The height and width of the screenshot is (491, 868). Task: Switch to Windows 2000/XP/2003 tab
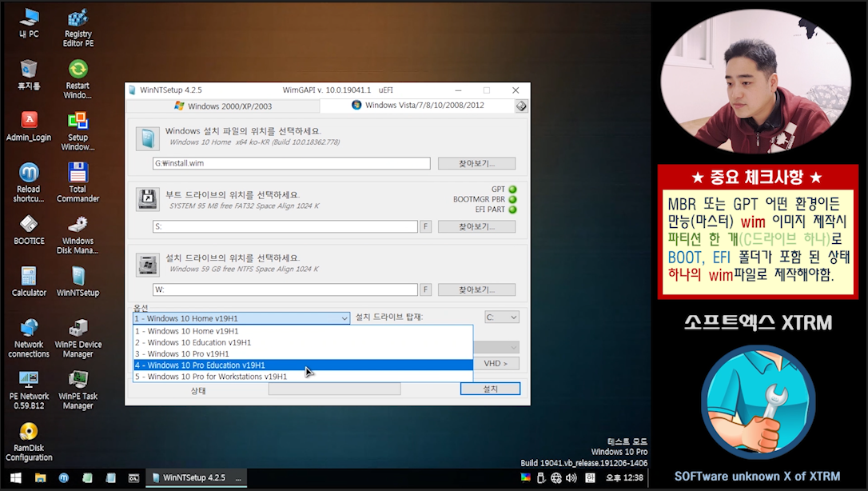[x=223, y=106]
